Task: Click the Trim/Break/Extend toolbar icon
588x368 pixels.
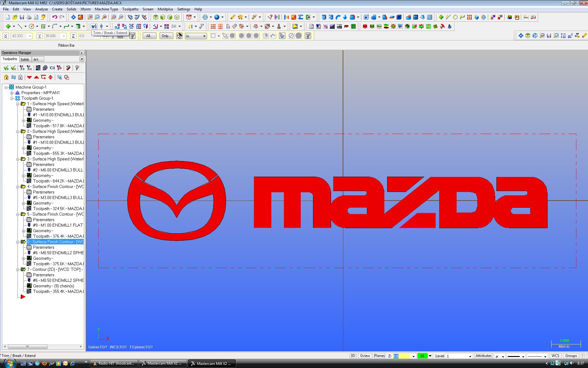Action: coord(94,26)
